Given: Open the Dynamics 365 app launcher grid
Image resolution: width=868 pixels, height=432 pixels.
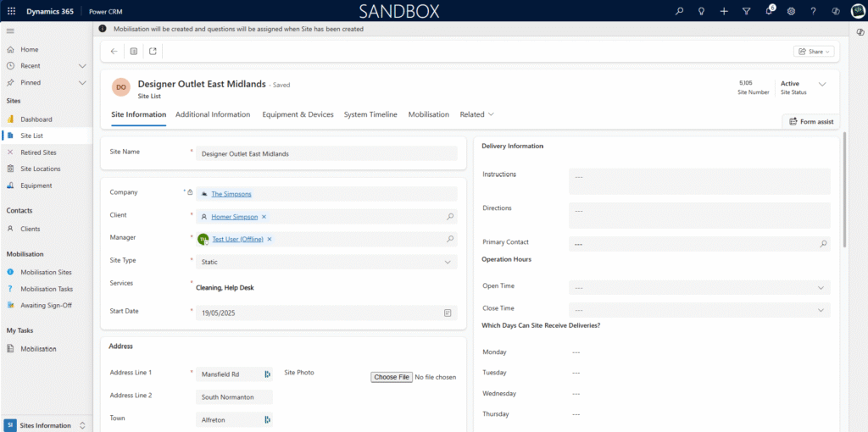Looking at the screenshot, I should tap(11, 11).
